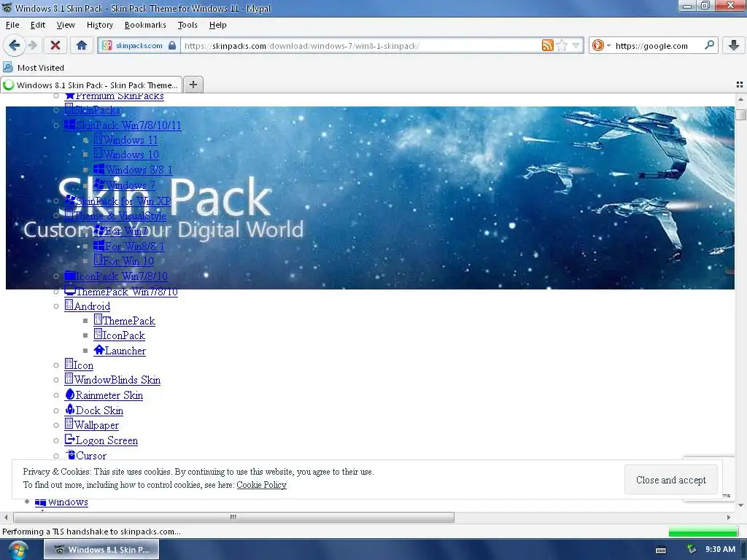Image resolution: width=747 pixels, height=560 pixels.
Task: Click the tab groups icon at right
Action: coord(740,85)
